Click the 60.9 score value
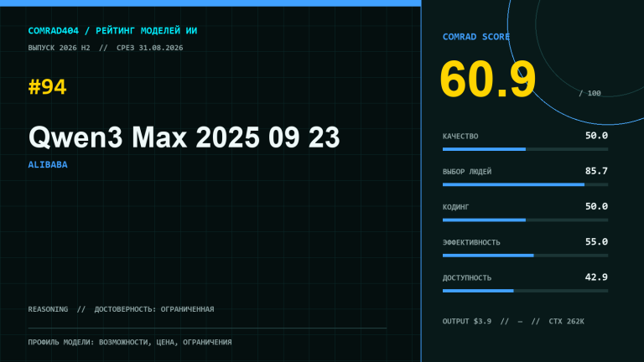The width and height of the screenshot is (644, 362). pyautogui.click(x=487, y=80)
